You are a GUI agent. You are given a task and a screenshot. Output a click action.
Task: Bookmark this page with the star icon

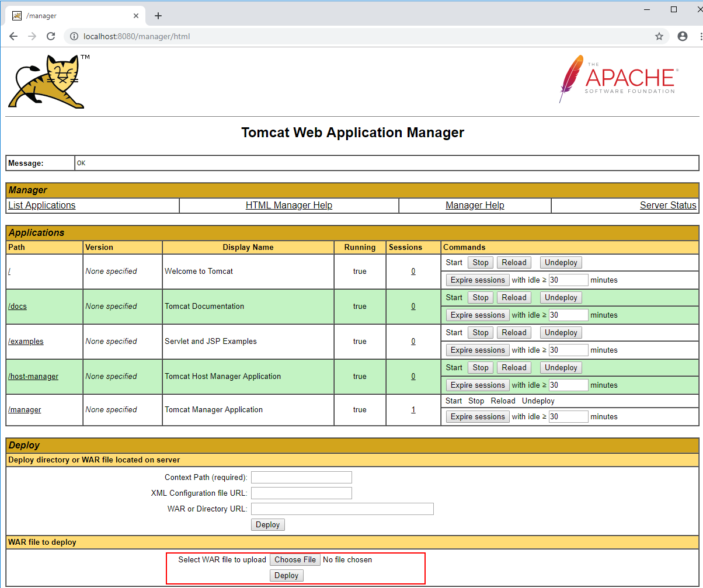click(659, 36)
